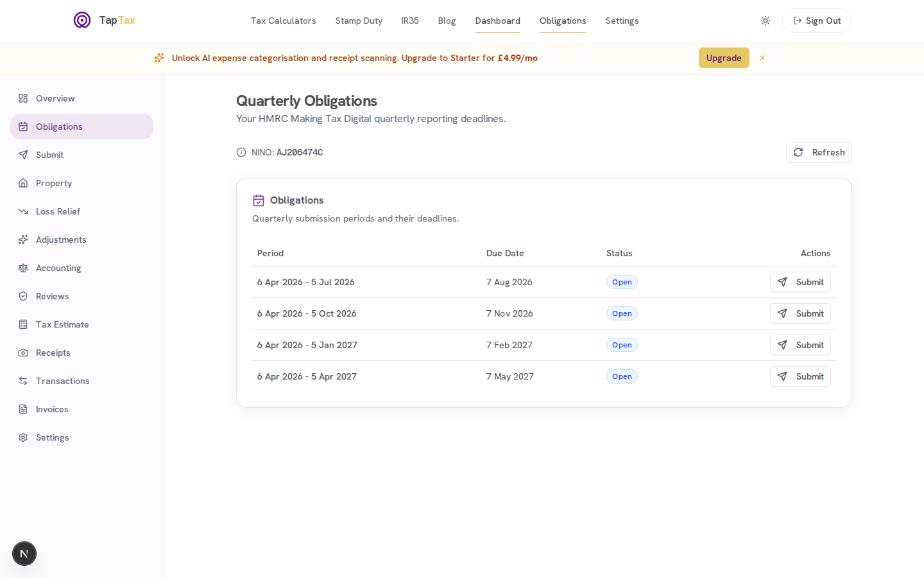
Task: Click the round N badge at bottom left
Action: click(x=24, y=554)
